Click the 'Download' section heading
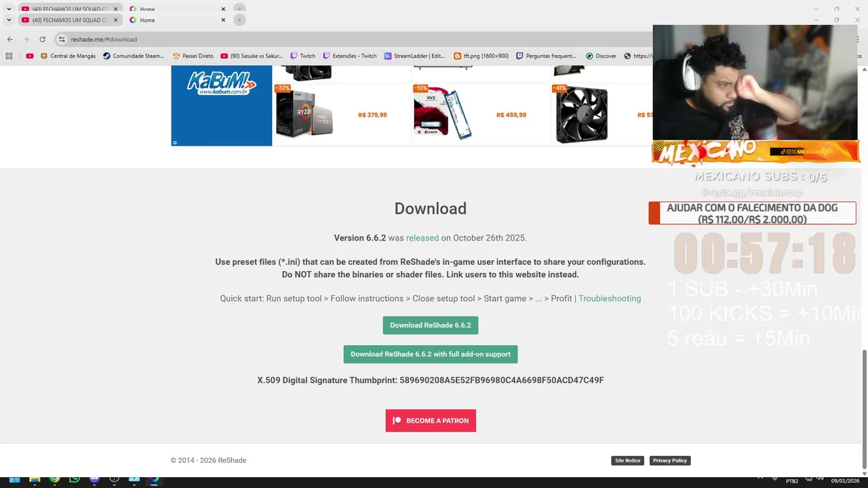This screenshot has height=488, width=868. (431, 209)
